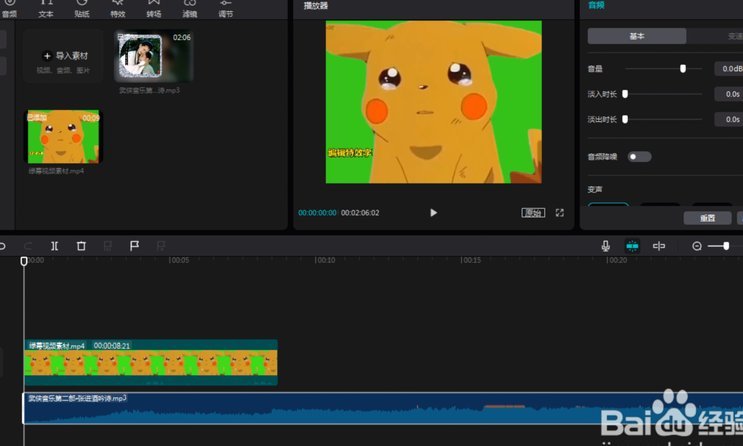Toggle fullscreen preview icon in player

coord(560,213)
